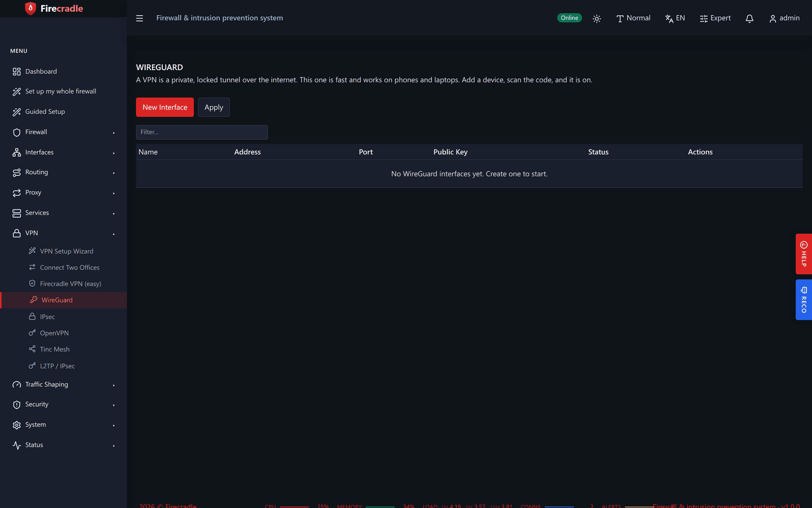
Task: Switch theme with the sun icon
Action: pos(597,18)
